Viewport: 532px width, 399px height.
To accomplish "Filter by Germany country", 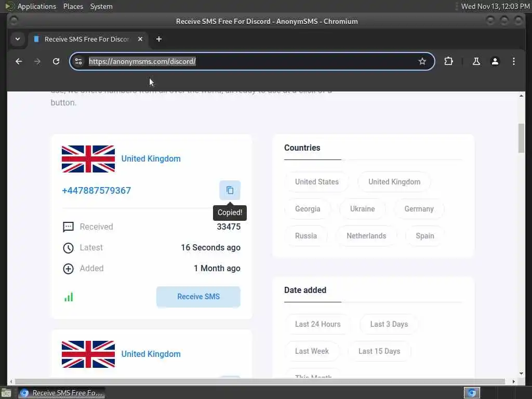I will [x=419, y=209].
